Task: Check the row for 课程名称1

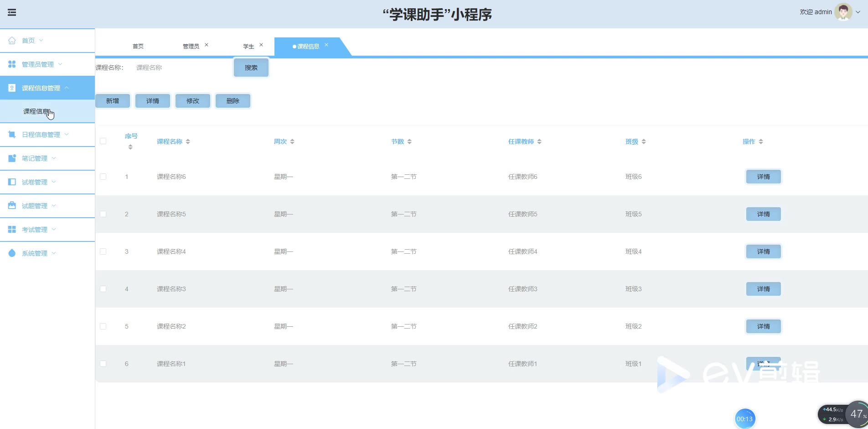Action: pyautogui.click(x=103, y=364)
